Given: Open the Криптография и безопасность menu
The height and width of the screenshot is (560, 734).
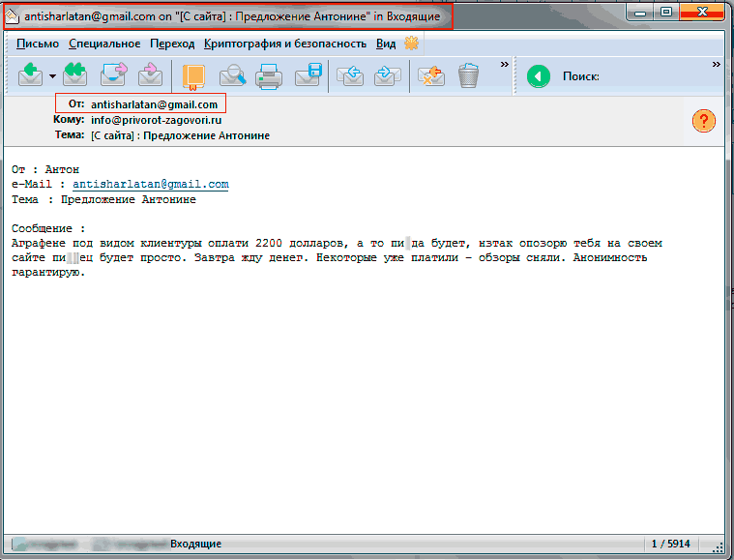Looking at the screenshot, I should point(285,44).
